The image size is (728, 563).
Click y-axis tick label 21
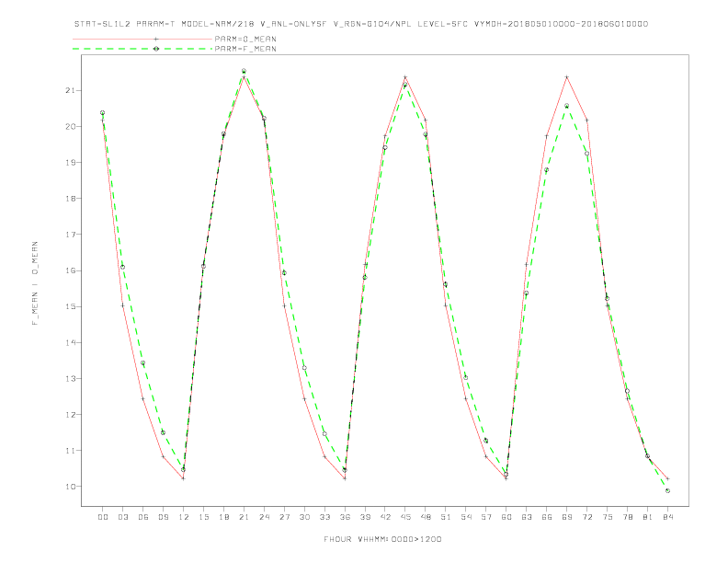(71, 90)
